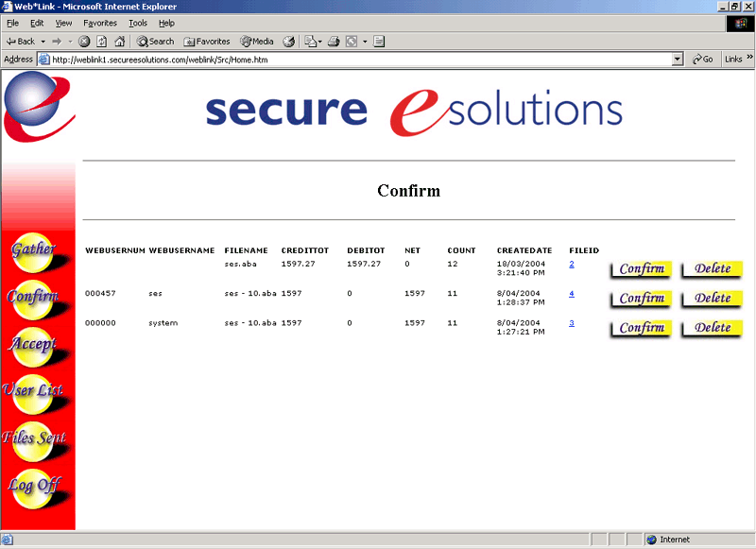Open FILEID link 2
The image size is (756, 549).
click(572, 265)
